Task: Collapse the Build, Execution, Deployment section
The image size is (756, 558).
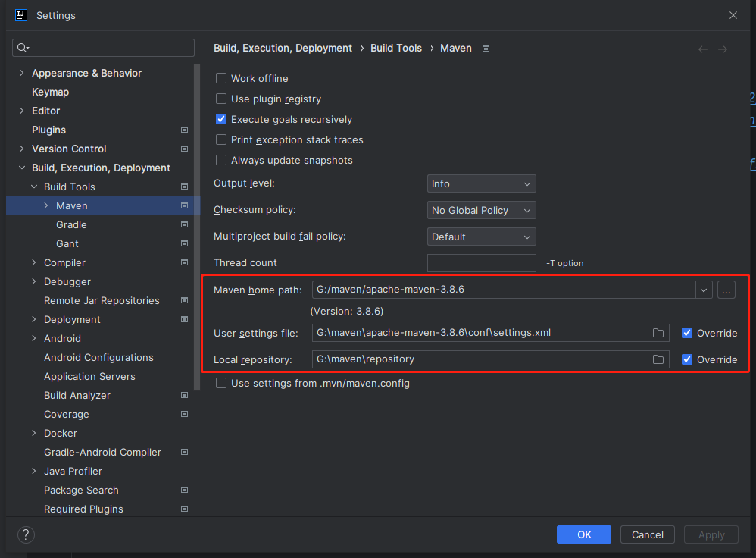Action: coord(22,168)
